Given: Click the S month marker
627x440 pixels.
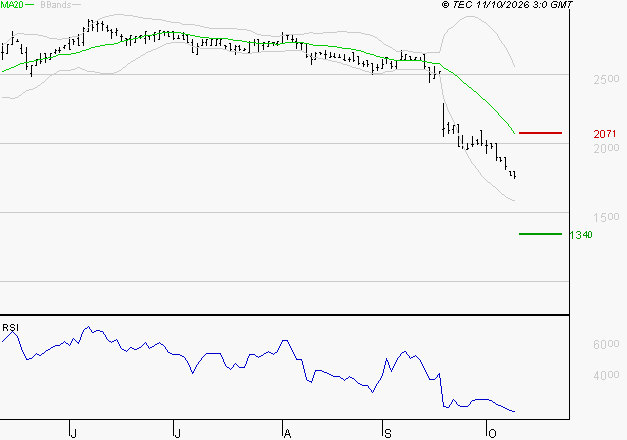Looking at the screenshot, I should [387, 433].
